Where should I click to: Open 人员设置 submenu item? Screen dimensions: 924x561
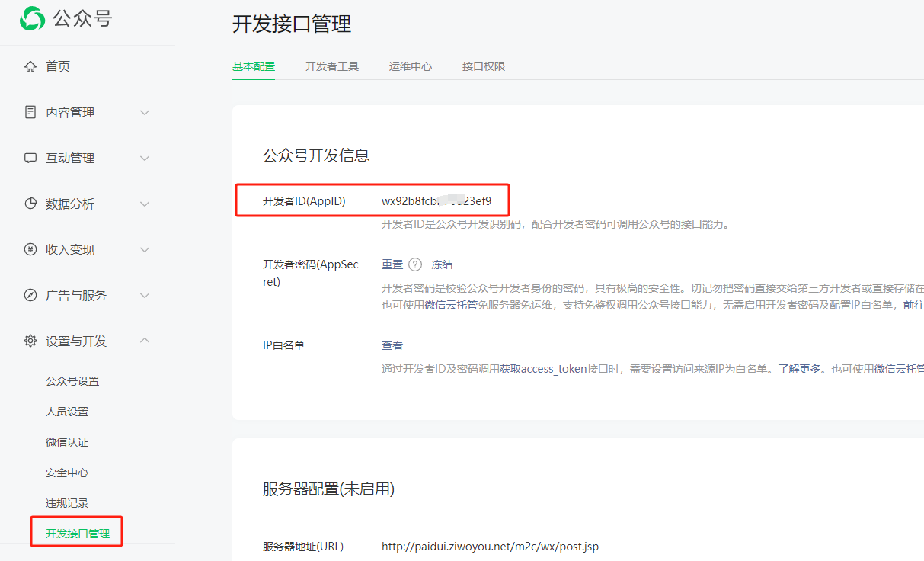pos(67,412)
